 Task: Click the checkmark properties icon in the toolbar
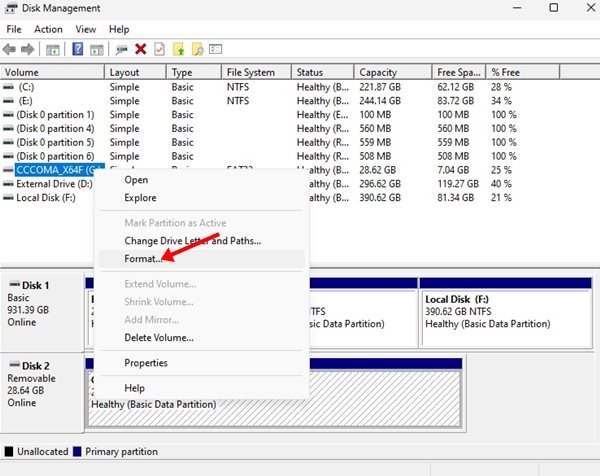tap(159, 48)
